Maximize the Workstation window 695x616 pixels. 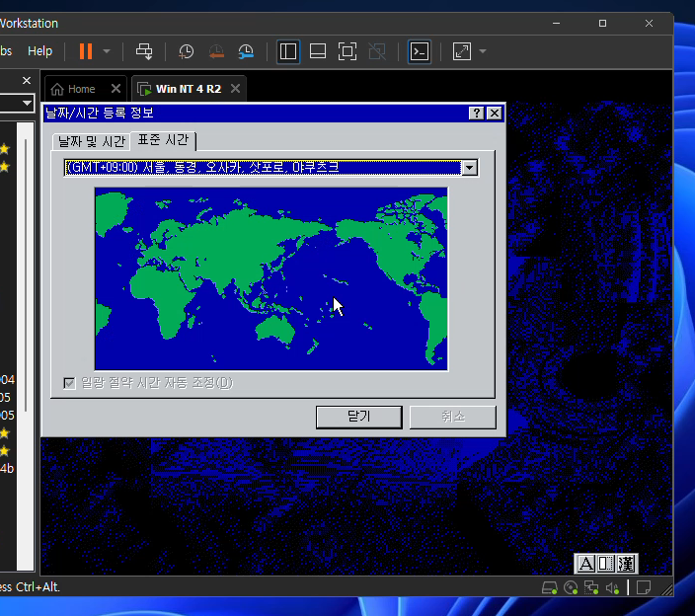[602, 23]
